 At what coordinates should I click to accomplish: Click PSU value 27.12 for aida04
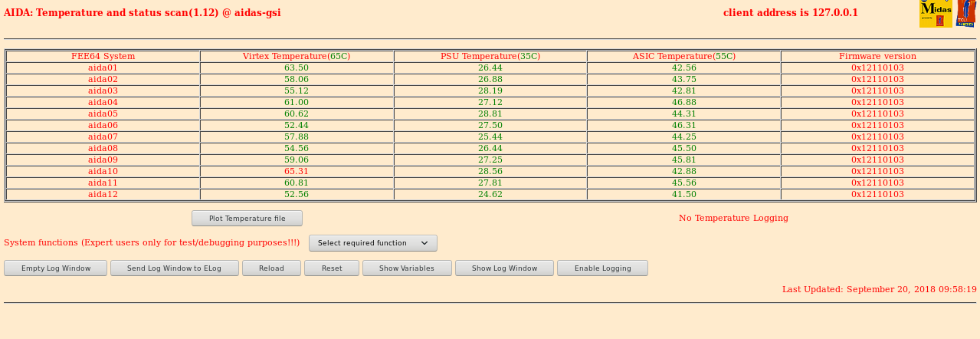click(x=490, y=102)
